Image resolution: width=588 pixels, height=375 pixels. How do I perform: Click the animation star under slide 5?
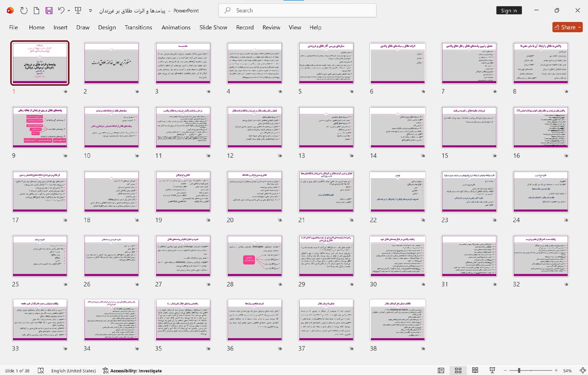click(x=352, y=92)
